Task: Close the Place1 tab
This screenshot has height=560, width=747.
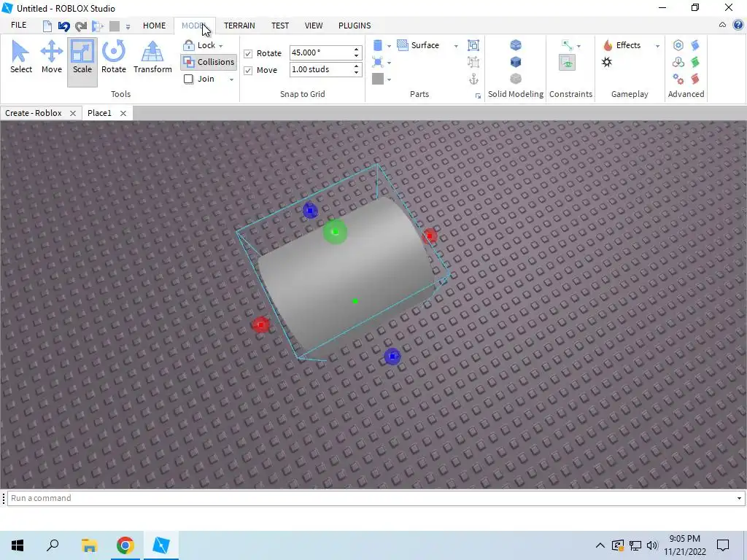Action: coord(123,113)
